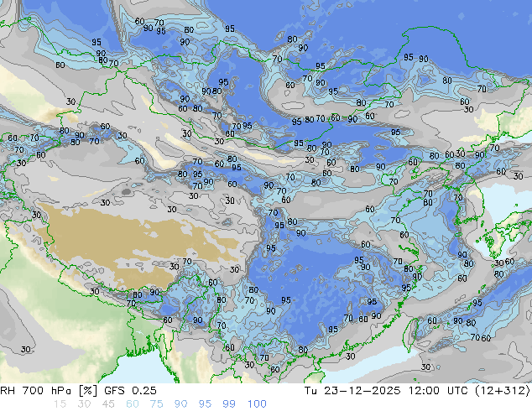Click the large dark blue humid region in south-central map
Viewport: 532px width, 411px height.
coord(310,277)
